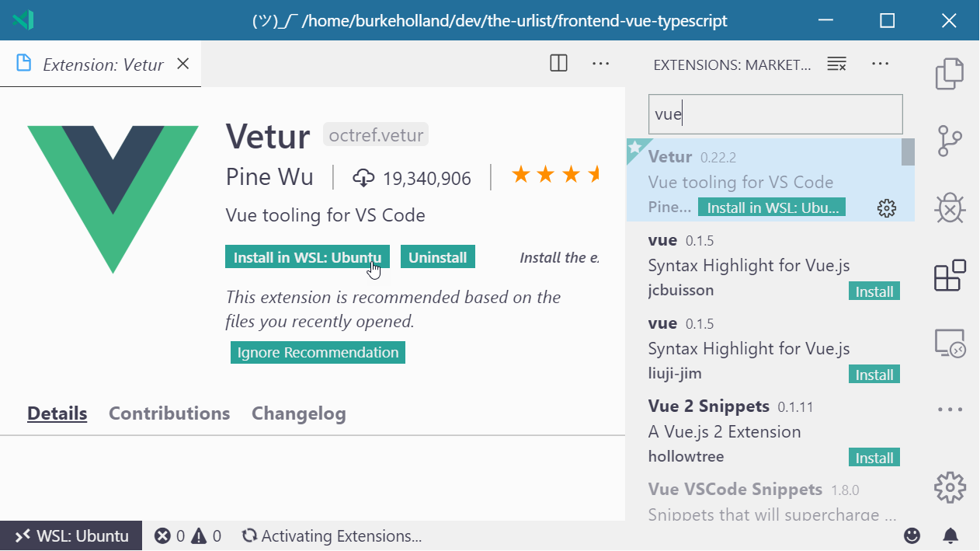This screenshot has width=980, height=551.
Task: Switch to the Details tab
Action: 57,413
